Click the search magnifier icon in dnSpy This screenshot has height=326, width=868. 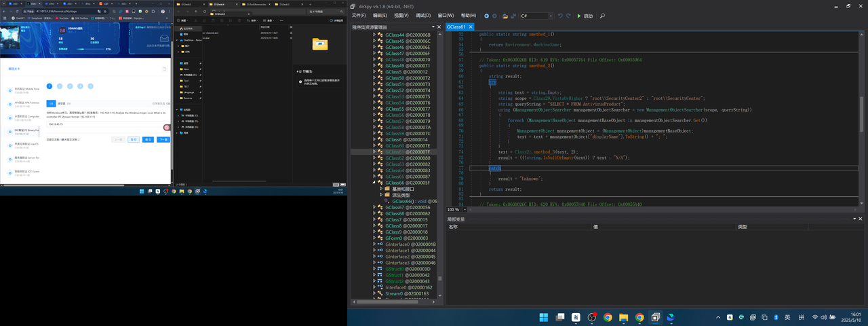602,16
